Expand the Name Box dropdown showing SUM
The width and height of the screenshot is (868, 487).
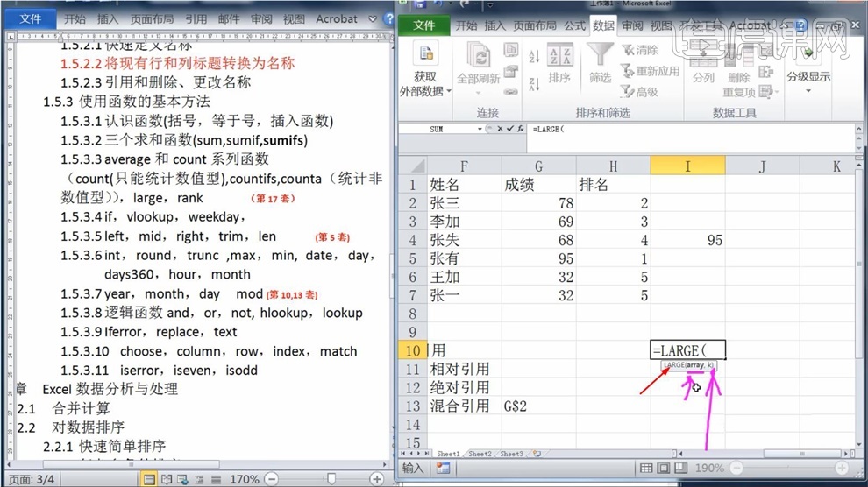coord(480,129)
